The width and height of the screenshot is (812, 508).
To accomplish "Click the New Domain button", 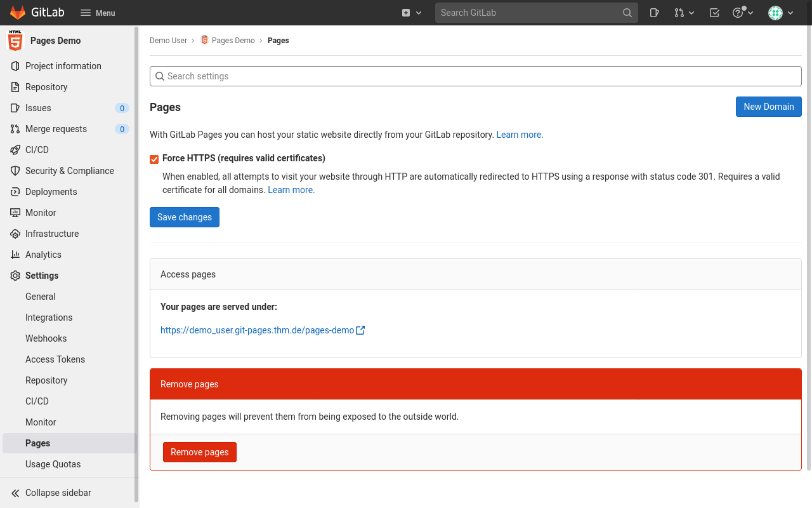I will click(x=769, y=107).
